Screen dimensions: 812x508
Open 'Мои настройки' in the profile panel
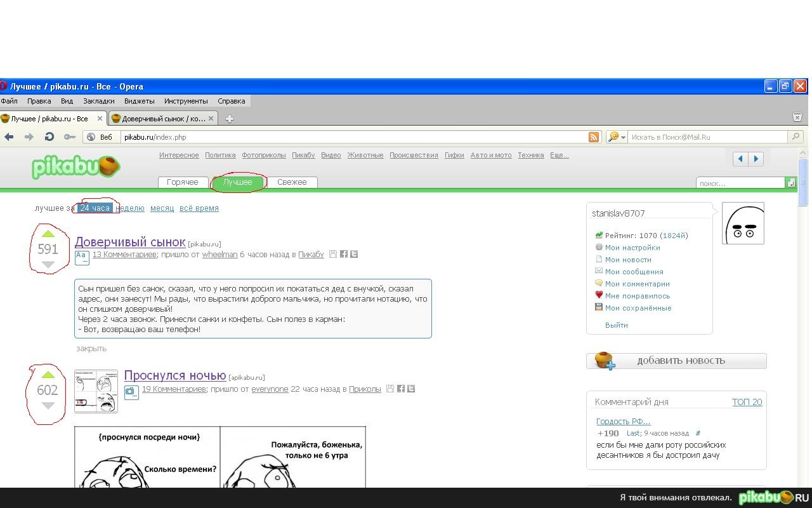[x=632, y=248]
